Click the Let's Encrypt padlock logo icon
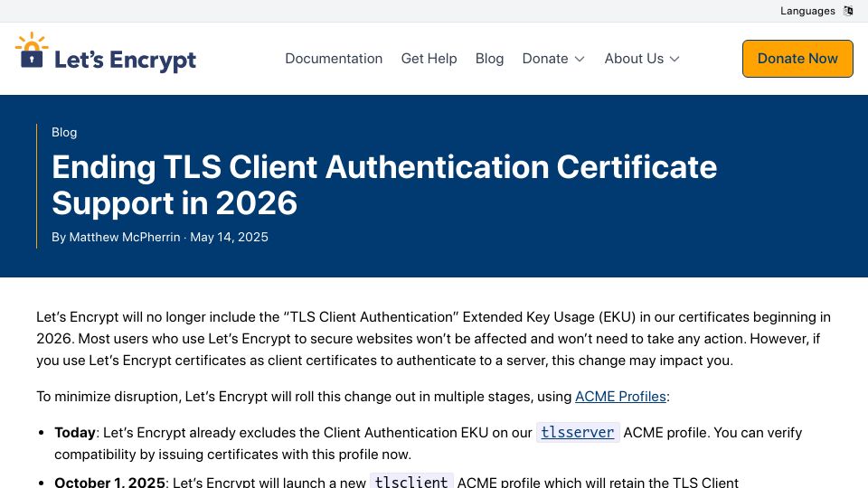 pos(32,51)
